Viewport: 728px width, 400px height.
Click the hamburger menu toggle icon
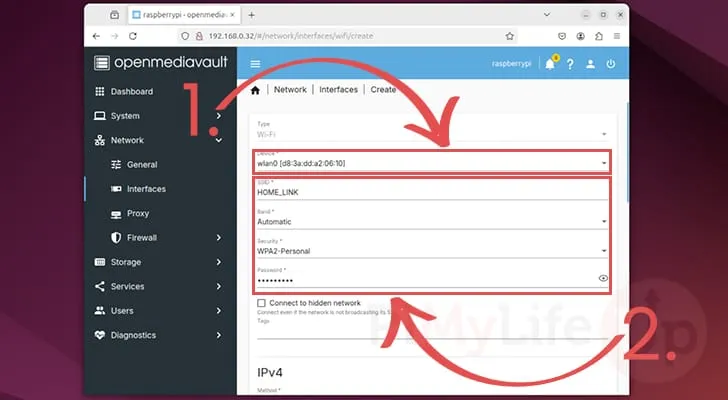(255, 64)
